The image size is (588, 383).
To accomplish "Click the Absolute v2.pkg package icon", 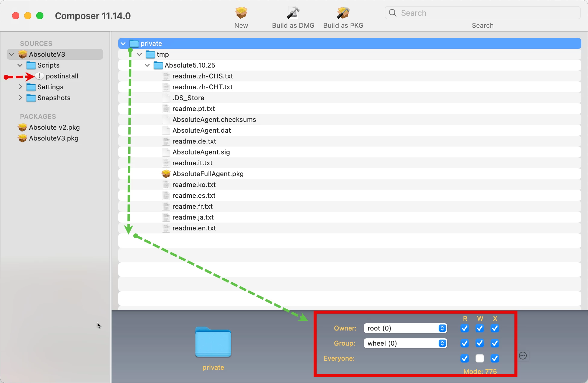I will click(23, 127).
